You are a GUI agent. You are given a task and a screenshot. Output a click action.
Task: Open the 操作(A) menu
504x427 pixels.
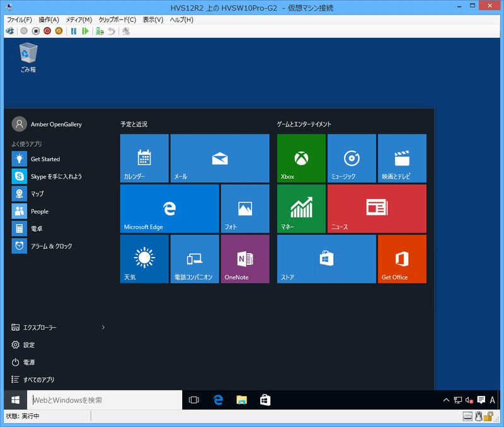coord(49,20)
